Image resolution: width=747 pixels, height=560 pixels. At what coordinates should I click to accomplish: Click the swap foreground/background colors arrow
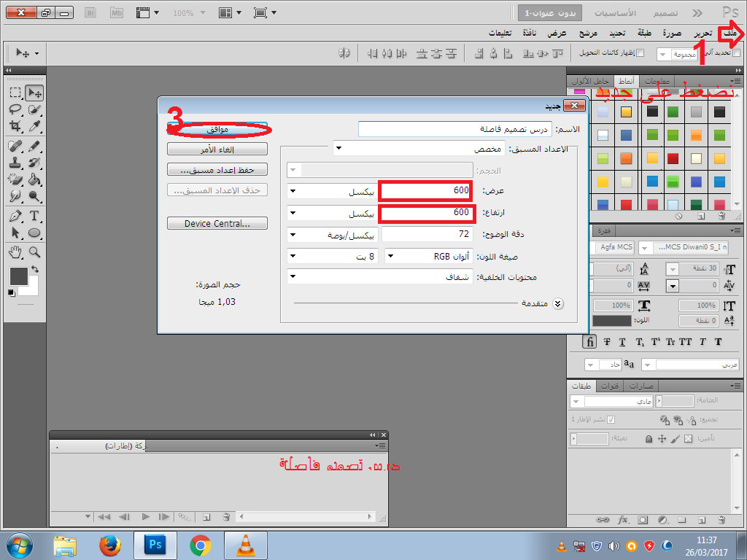pos(34,269)
